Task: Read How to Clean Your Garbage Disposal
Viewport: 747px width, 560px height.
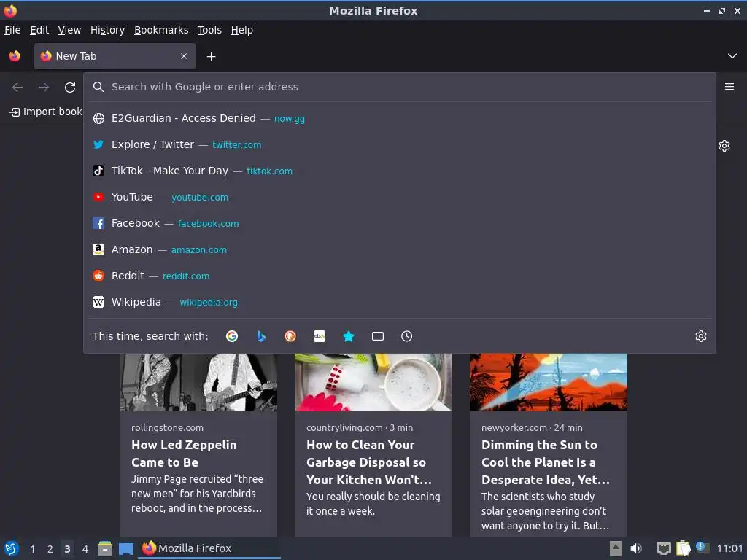Action: coord(368,462)
